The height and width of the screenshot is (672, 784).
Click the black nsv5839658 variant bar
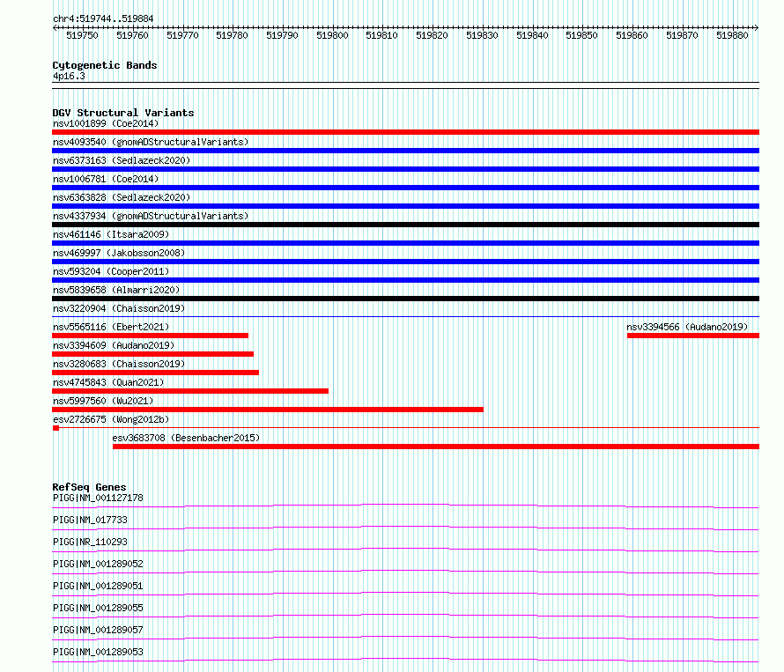[x=405, y=299]
